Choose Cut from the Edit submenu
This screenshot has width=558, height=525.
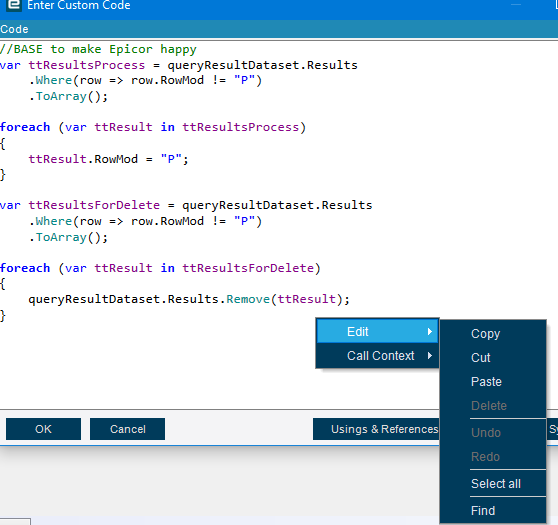tap(480, 357)
